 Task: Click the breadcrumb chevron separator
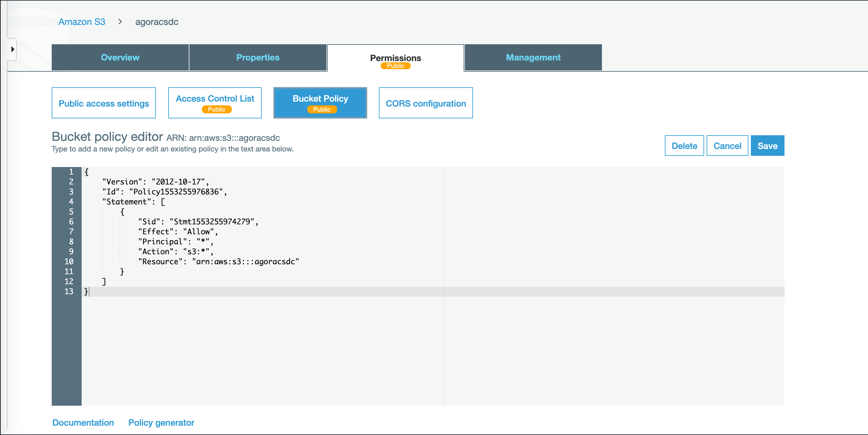click(x=120, y=22)
